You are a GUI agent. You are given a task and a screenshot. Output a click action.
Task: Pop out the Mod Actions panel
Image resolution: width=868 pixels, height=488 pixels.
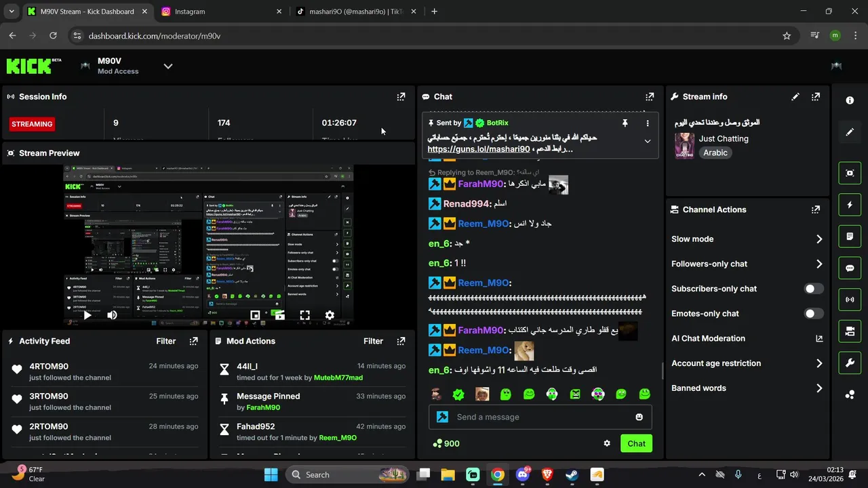401,342
